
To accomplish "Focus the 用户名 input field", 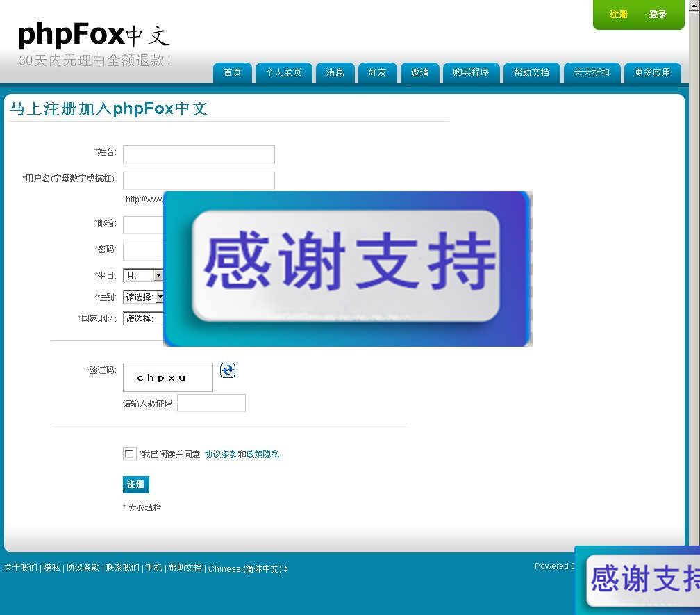I will [x=199, y=181].
